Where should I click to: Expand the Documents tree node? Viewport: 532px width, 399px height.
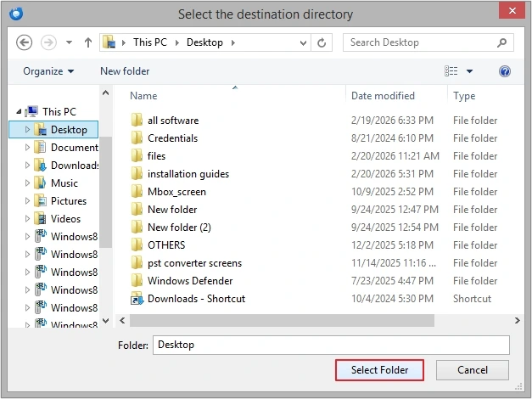pyautogui.click(x=27, y=148)
